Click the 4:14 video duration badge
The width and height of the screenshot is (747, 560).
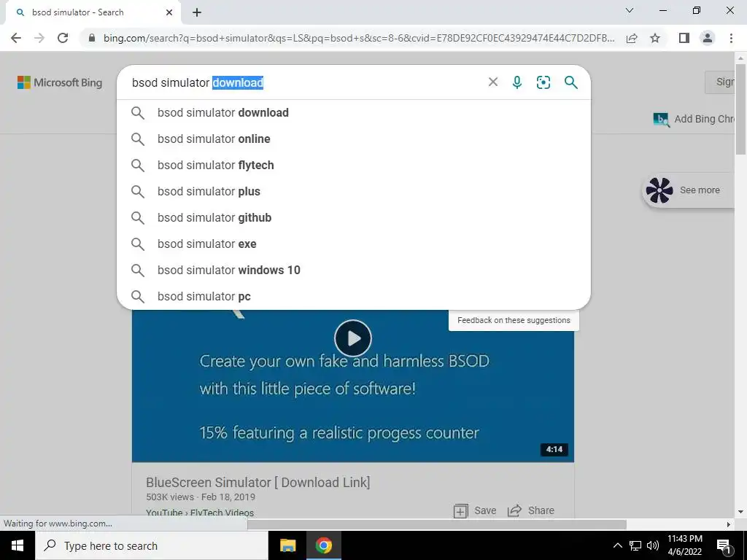tap(554, 449)
